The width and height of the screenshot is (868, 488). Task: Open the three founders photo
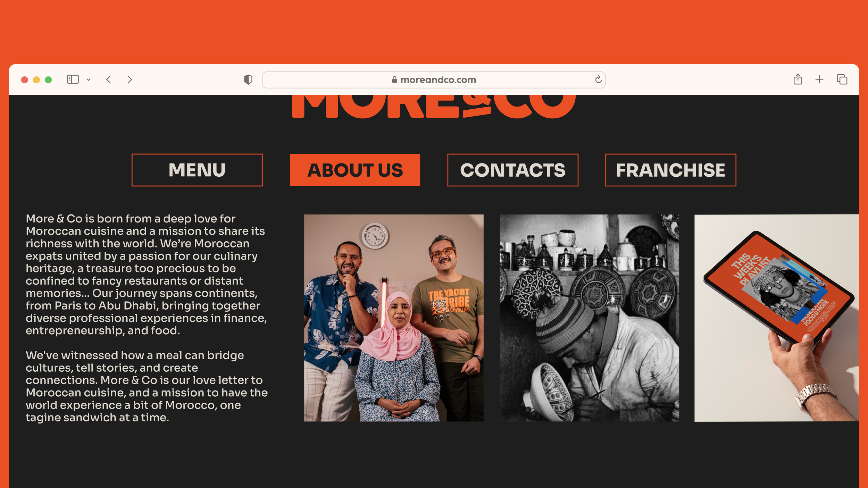tap(394, 318)
